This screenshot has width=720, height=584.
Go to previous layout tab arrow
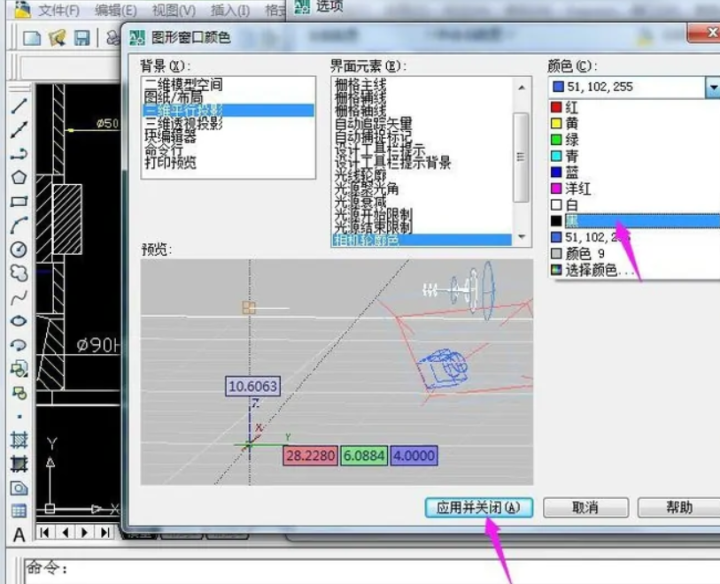[65, 533]
